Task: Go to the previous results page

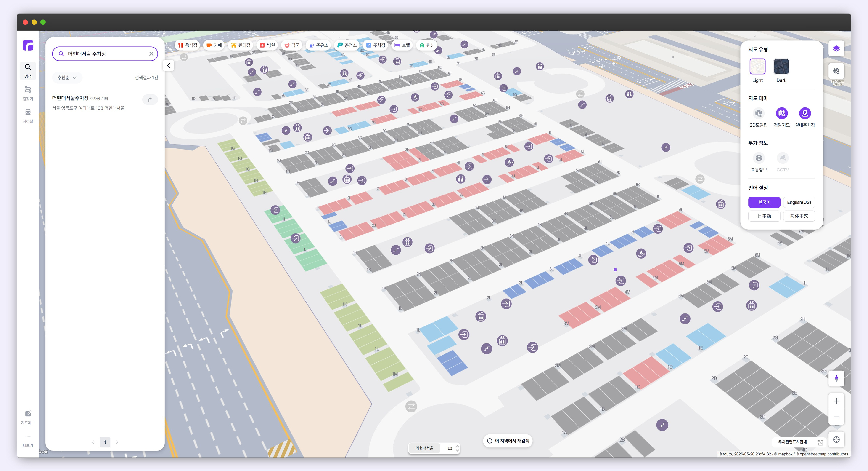Action: tap(93, 442)
